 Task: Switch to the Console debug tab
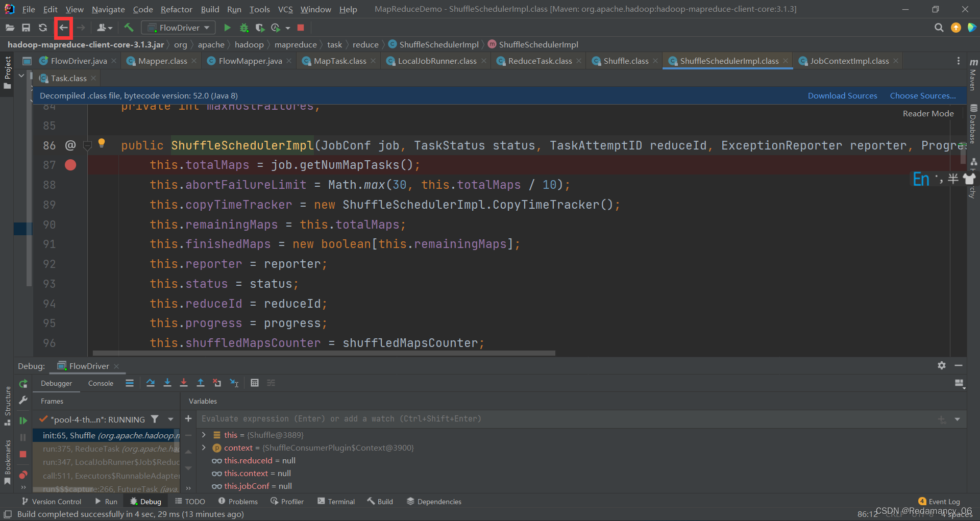point(101,383)
